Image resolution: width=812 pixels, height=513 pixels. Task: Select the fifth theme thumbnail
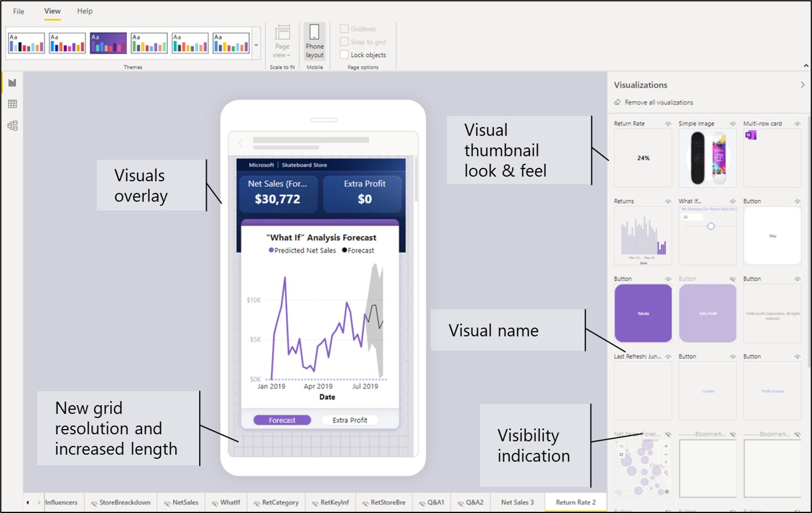pyautogui.click(x=190, y=43)
